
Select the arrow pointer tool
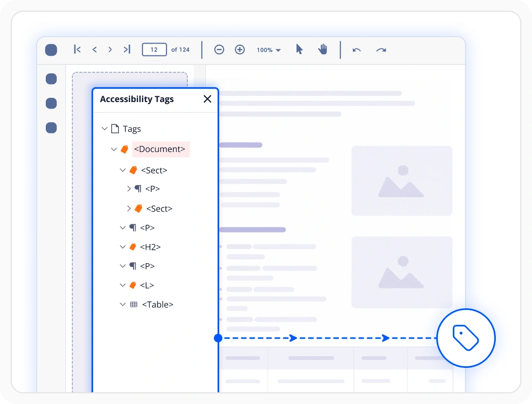[x=299, y=49]
